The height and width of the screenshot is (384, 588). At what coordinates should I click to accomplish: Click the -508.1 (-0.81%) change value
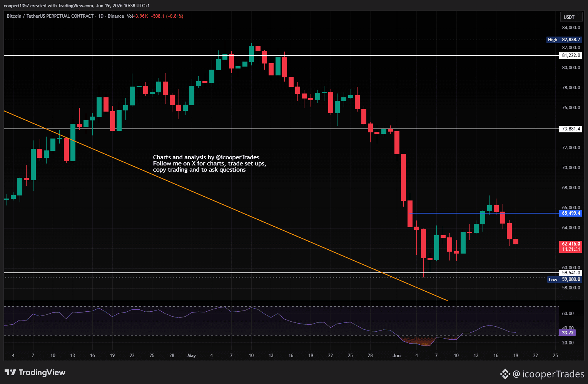click(x=167, y=16)
